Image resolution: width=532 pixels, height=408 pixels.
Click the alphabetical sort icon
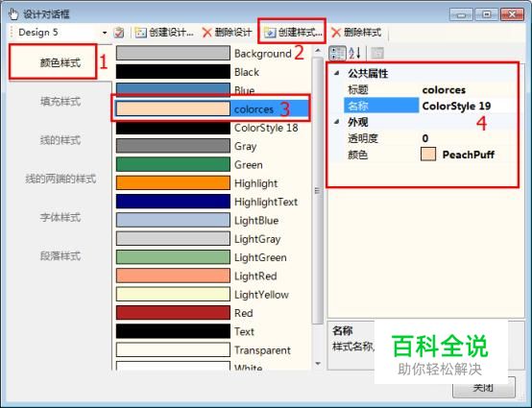tap(354, 53)
